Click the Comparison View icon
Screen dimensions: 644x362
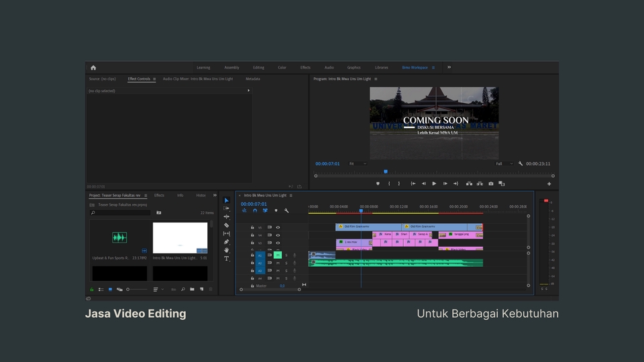click(502, 184)
